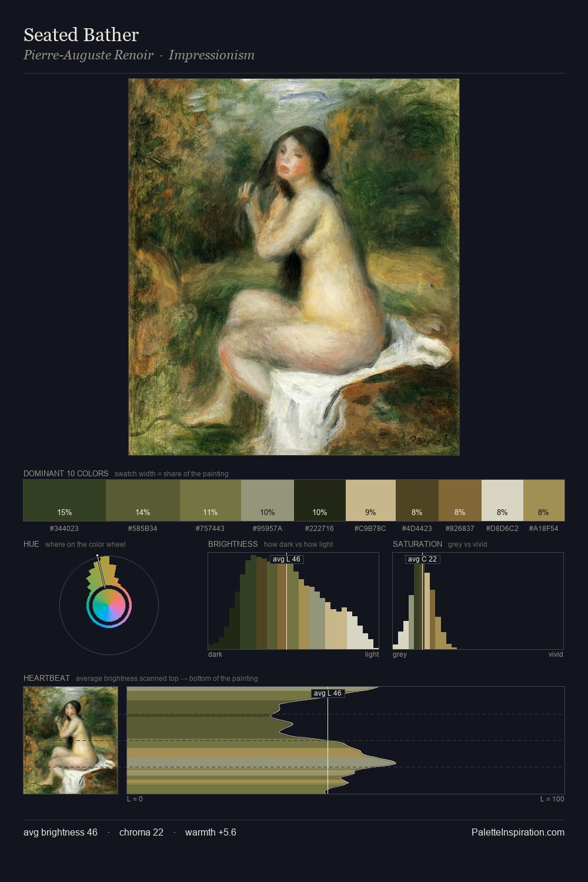Image resolution: width=588 pixels, height=882 pixels.
Task: Click the hex code #757443 label
Action: coord(211,529)
